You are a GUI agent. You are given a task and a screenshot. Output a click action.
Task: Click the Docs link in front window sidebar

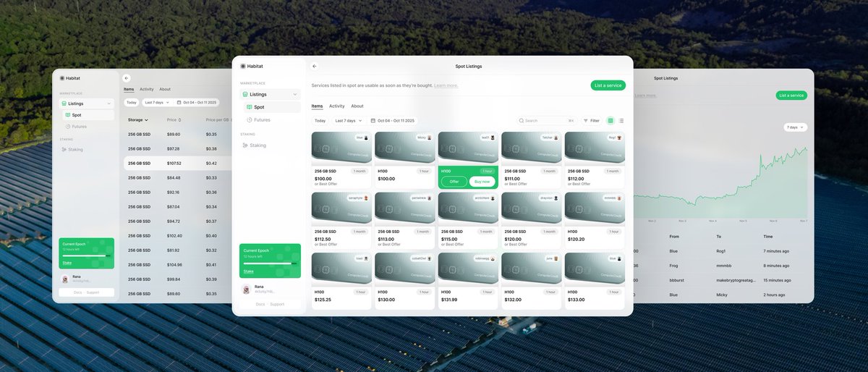tap(261, 304)
